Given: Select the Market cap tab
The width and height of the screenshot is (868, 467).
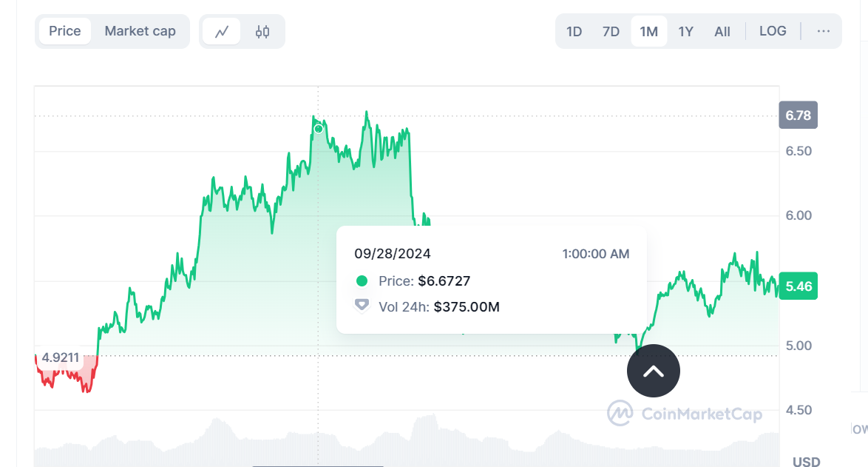Looking at the screenshot, I should (140, 31).
